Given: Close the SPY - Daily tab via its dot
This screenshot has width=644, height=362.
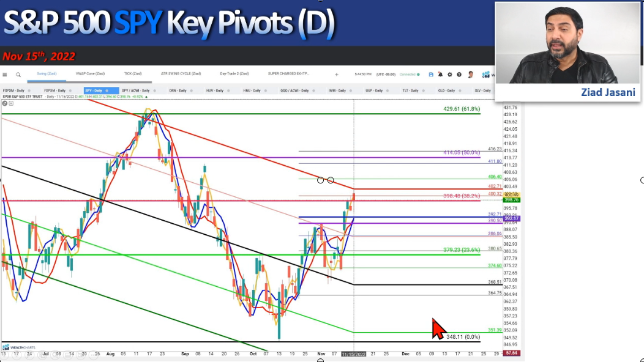Looking at the screenshot, I should click(x=107, y=90).
